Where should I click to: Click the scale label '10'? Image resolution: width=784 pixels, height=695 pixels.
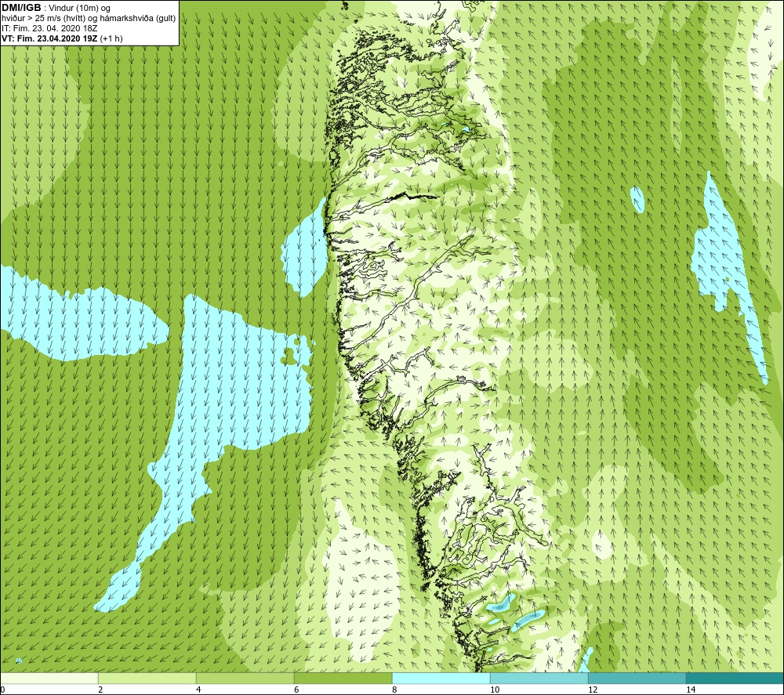pyautogui.click(x=495, y=690)
